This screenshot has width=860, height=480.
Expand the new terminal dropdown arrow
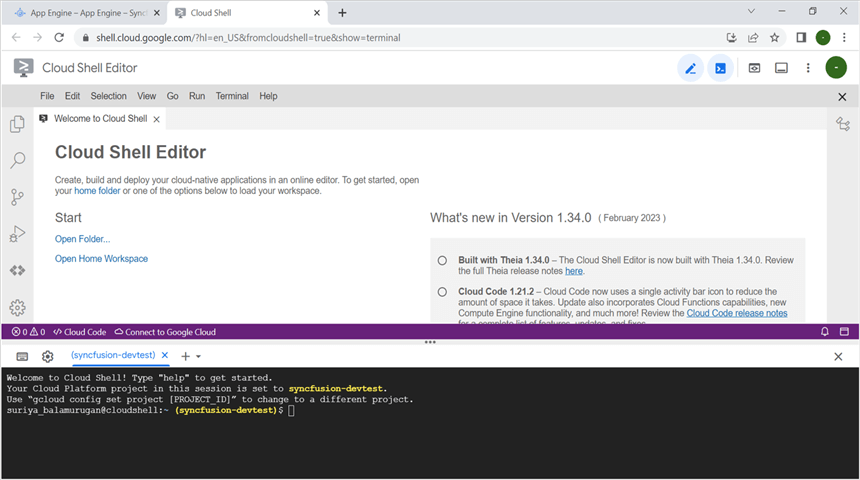point(199,357)
